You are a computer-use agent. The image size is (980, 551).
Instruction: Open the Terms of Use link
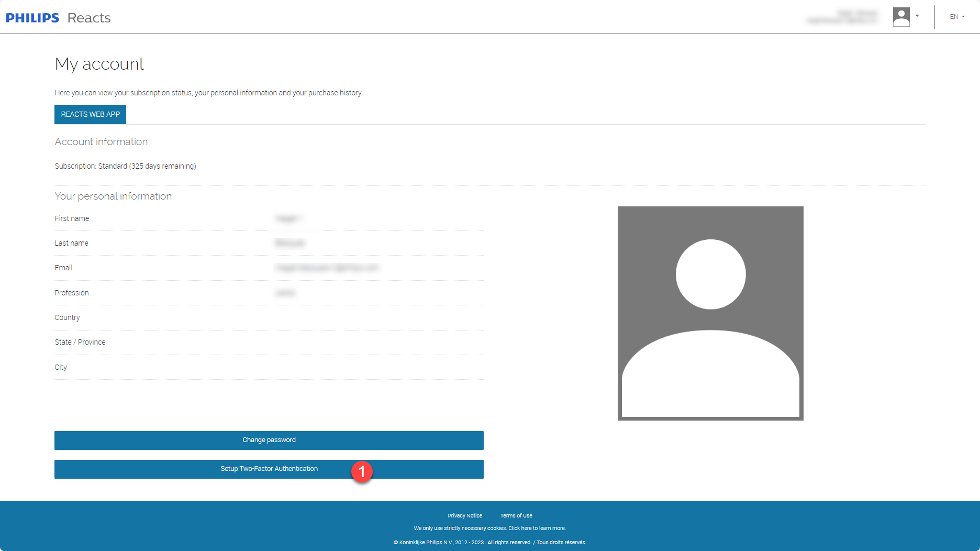tap(516, 515)
